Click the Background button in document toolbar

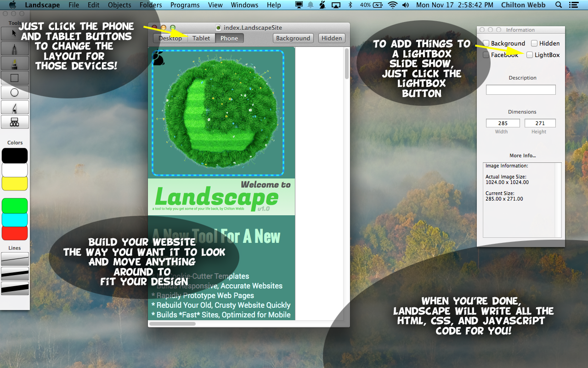[293, 38]
